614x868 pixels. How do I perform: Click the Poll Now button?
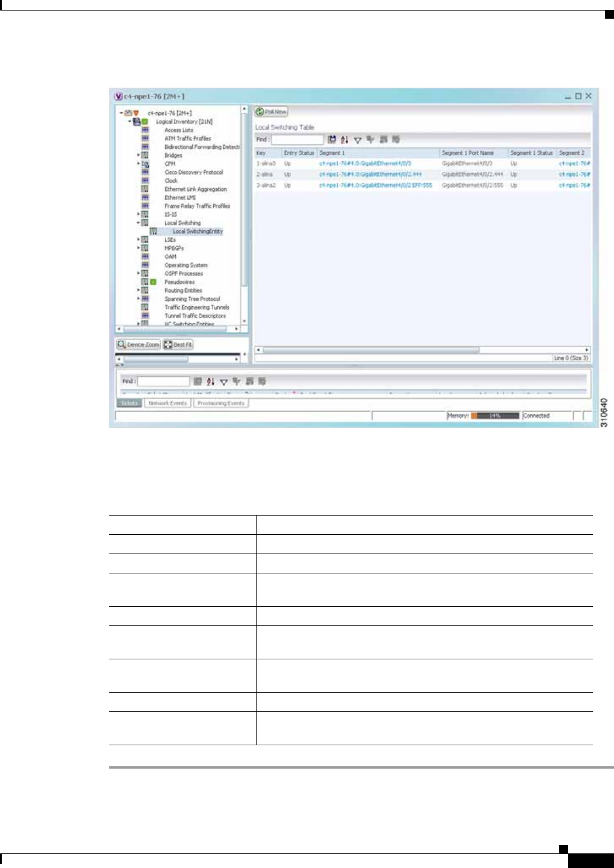click(x=272, y=111)
